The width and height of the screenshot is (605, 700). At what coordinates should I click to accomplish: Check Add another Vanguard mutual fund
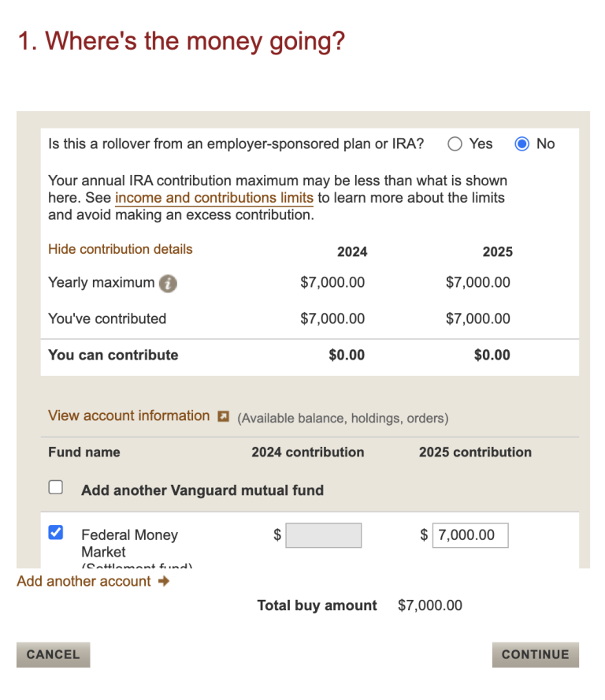(55, 486)
